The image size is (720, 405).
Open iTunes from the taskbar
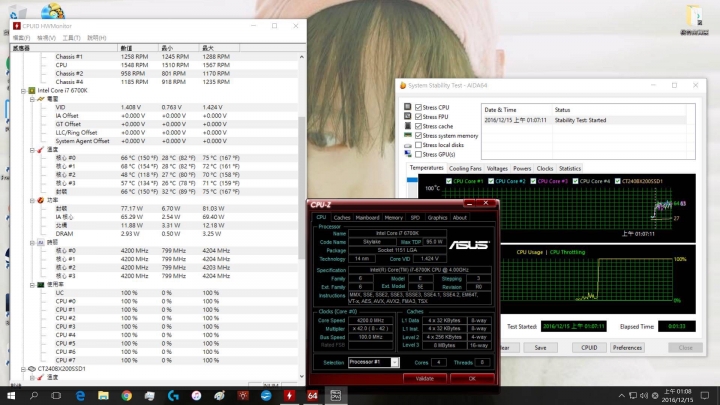[x=196, y=395]
